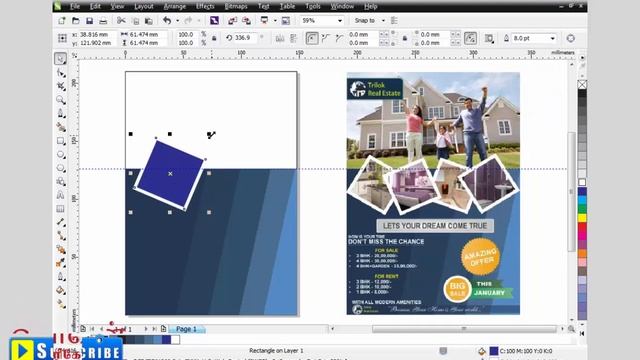Image resolution: width=640 pixels, height=360 pixels.
Task: Select the Shape tool in the toolbox
Action: [61, 73]
